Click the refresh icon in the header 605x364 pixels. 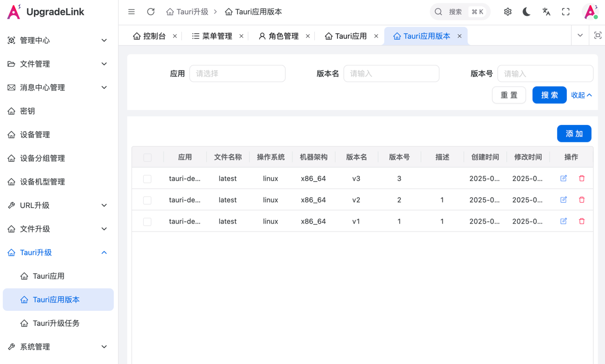pos(151,12)
